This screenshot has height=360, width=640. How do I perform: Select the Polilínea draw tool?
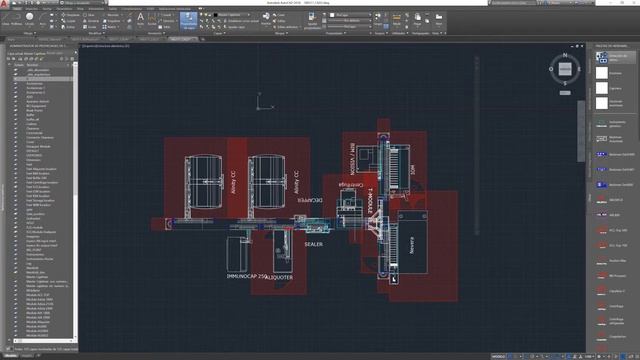[17, 19]
